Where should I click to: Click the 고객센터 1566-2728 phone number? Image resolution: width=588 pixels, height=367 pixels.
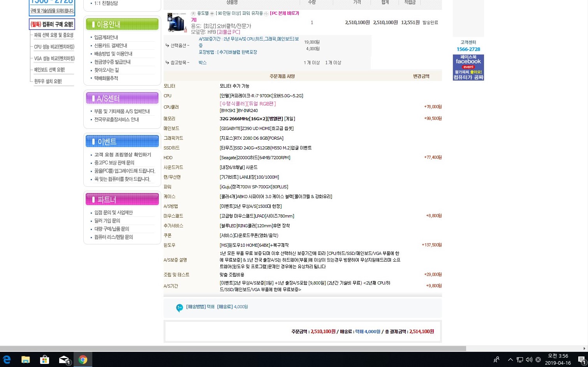(468, 49)
